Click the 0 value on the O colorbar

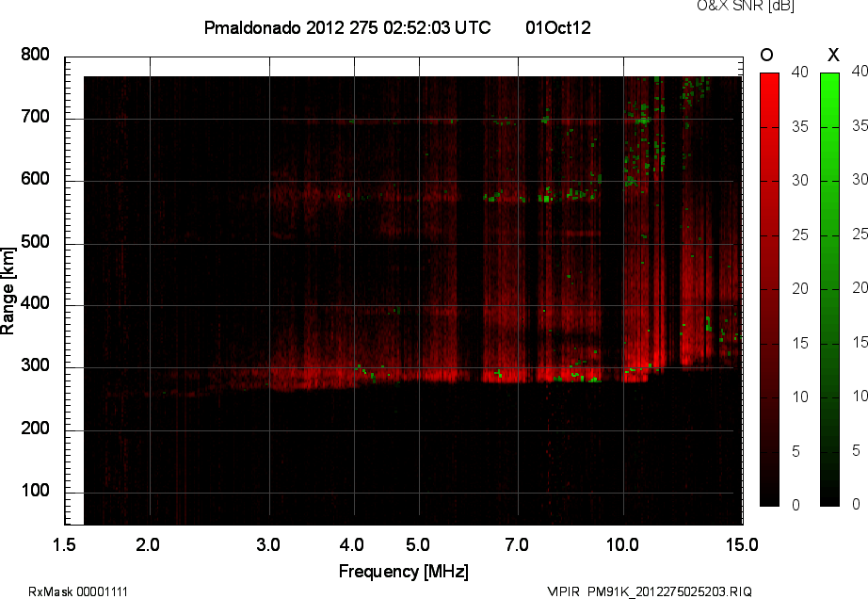point(796,505)
